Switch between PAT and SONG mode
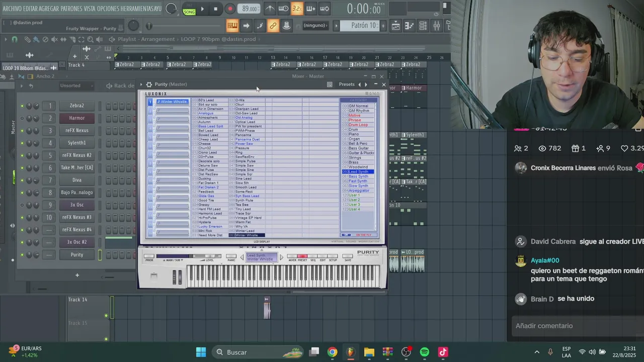This screenshot has width=644, height=362. [189, 9]
